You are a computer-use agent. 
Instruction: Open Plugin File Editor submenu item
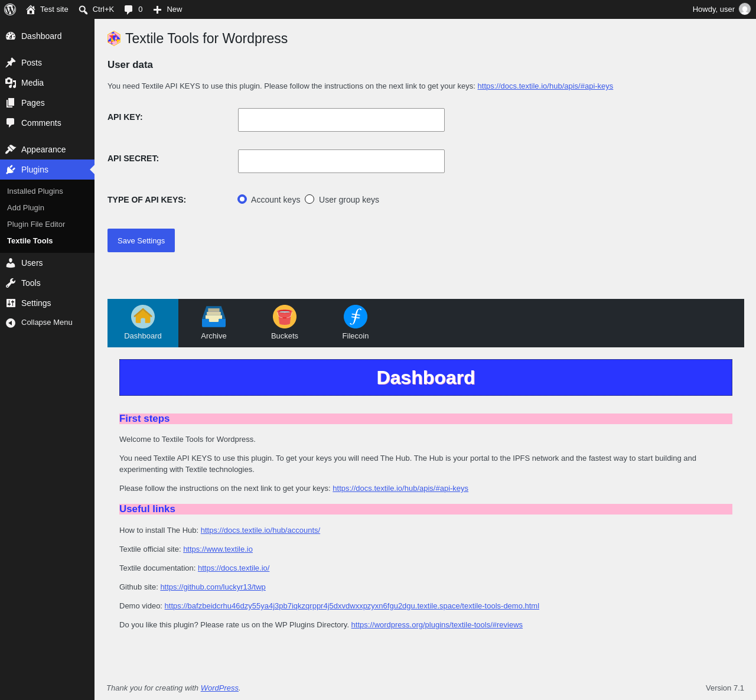tap(36, 224)
